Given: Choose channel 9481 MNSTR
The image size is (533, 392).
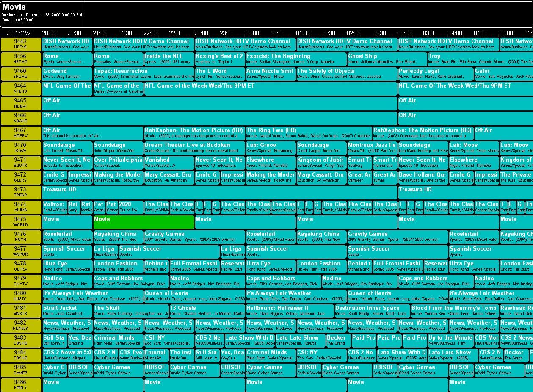Looking at the screenshot, I should coord(21,311).
